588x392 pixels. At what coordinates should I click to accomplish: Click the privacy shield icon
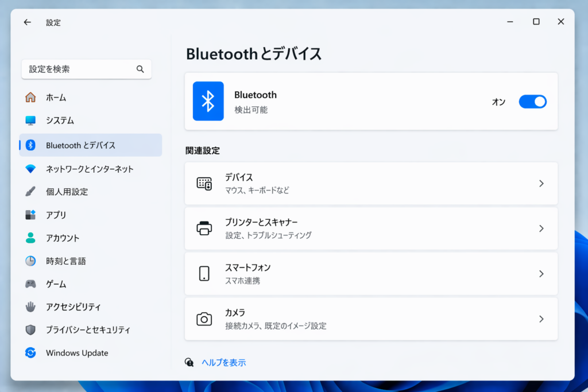pos(30,329)
